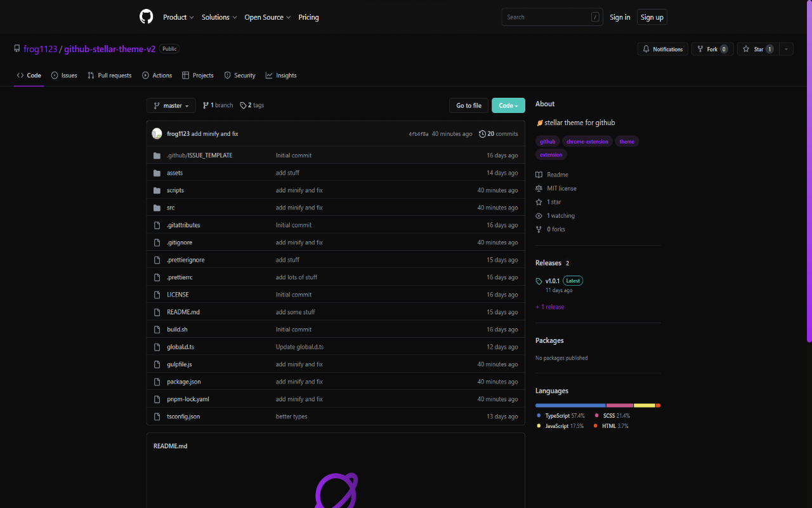Viewport: 812px width, 508px height.
Task: Click the Notifications button
Action: 663,49
